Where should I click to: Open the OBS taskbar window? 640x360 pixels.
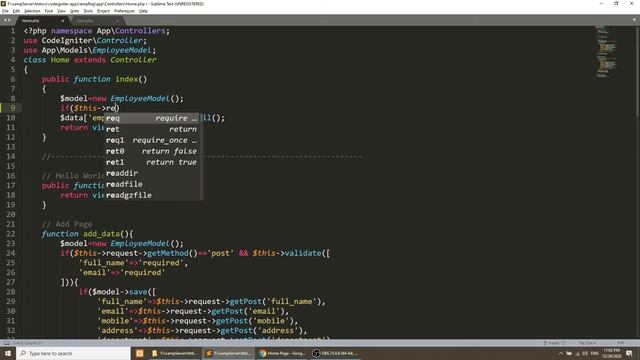[336, 353]
